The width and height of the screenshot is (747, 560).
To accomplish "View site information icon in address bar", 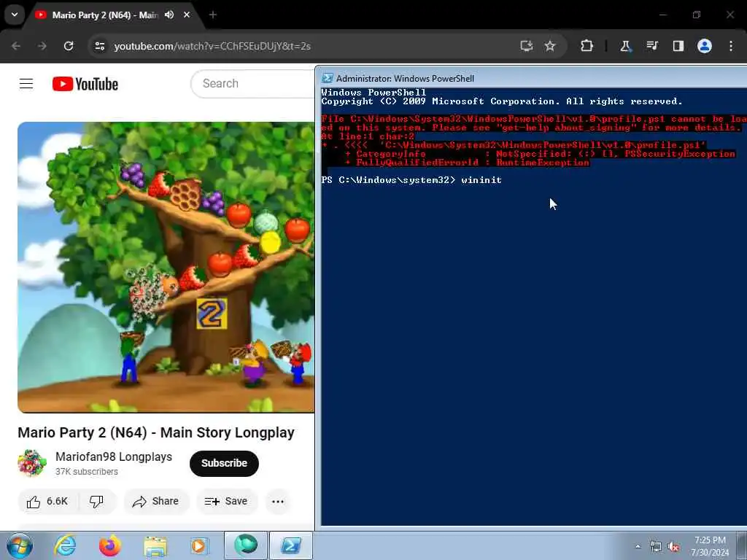I will [99, 46].
